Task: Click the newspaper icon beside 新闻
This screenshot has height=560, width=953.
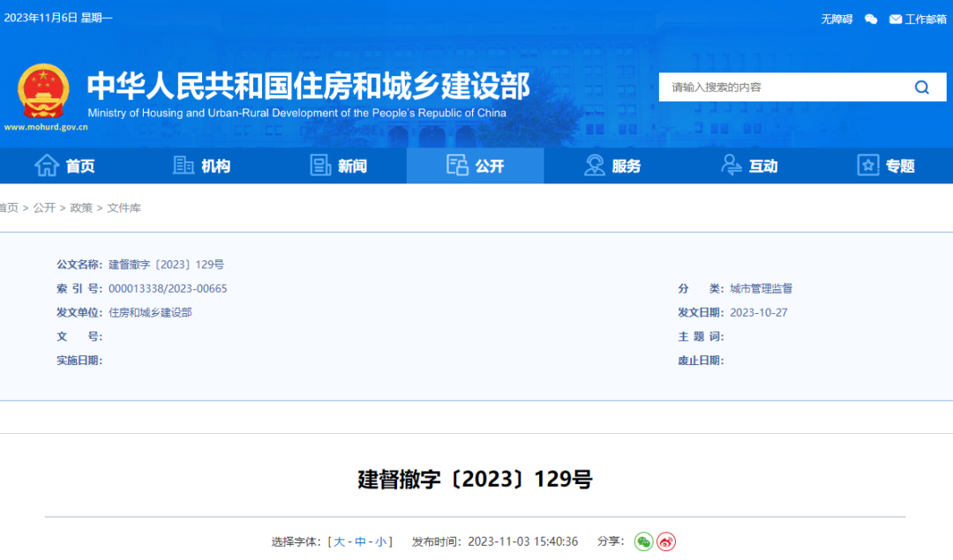Action: (319, 165)
